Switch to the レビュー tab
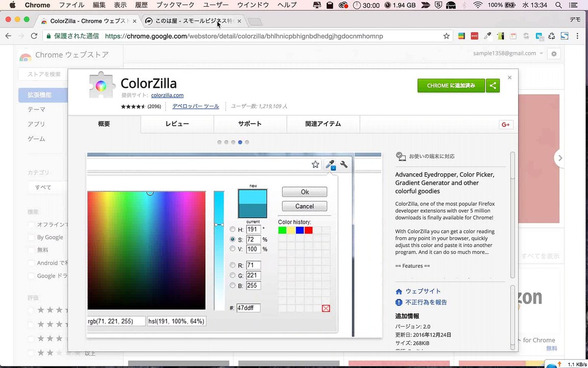The width and height of the screenshot is (588, 368). (178, 124)
